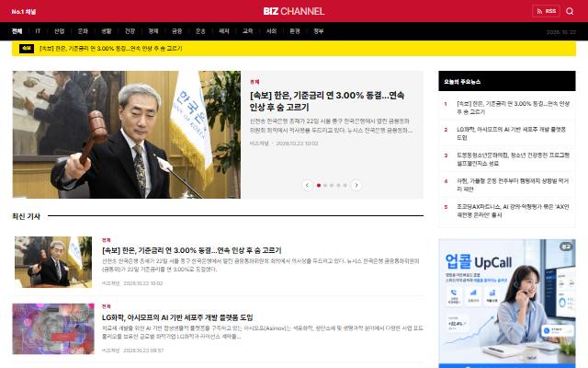Open ranked news item 2 about LG화학
Screen dimensions: 588x368
511,133
